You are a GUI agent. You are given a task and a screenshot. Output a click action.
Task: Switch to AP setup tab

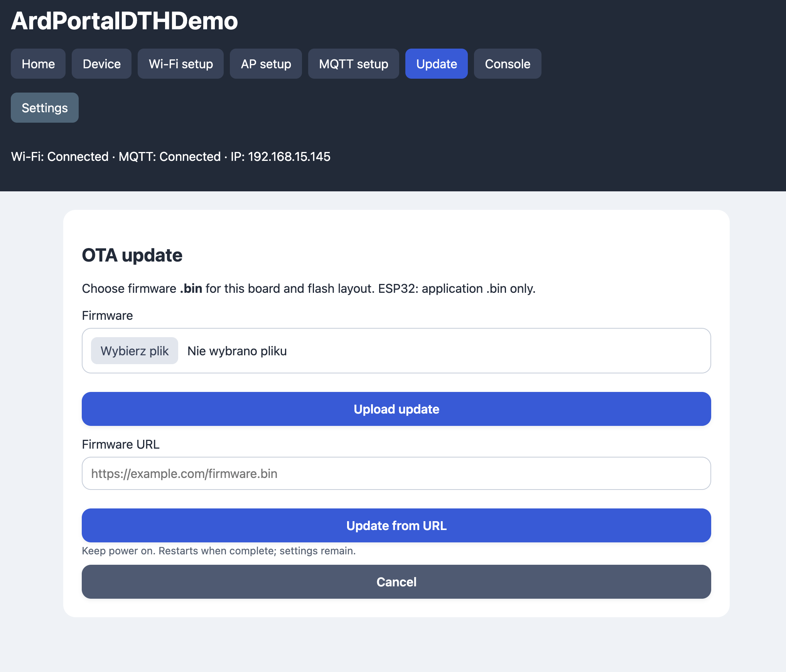click(x=266, y=64)
